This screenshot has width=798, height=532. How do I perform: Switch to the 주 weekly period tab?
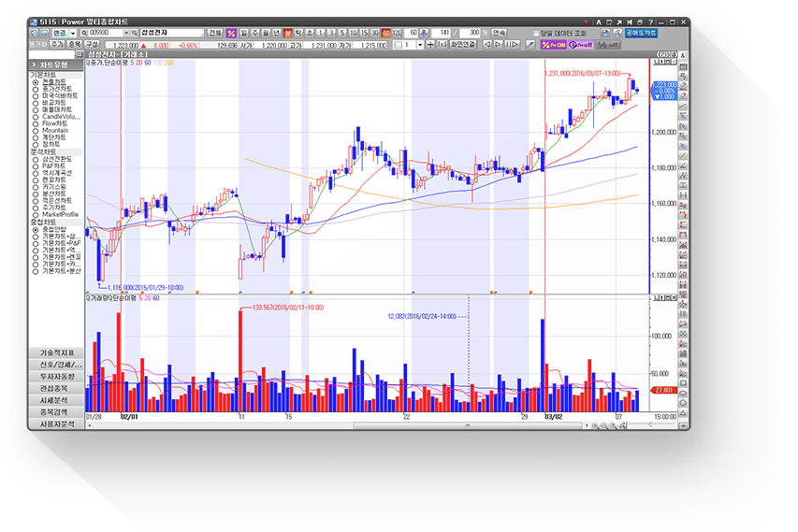254,33
